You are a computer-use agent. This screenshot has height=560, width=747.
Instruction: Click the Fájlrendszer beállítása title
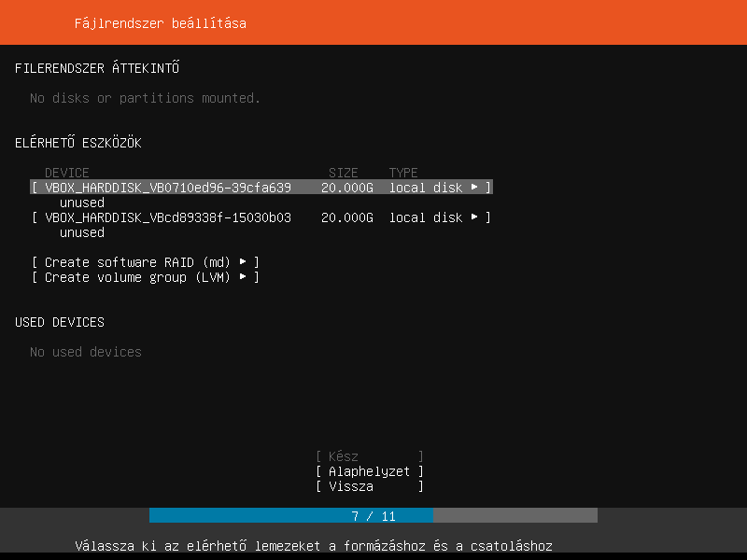161,23
